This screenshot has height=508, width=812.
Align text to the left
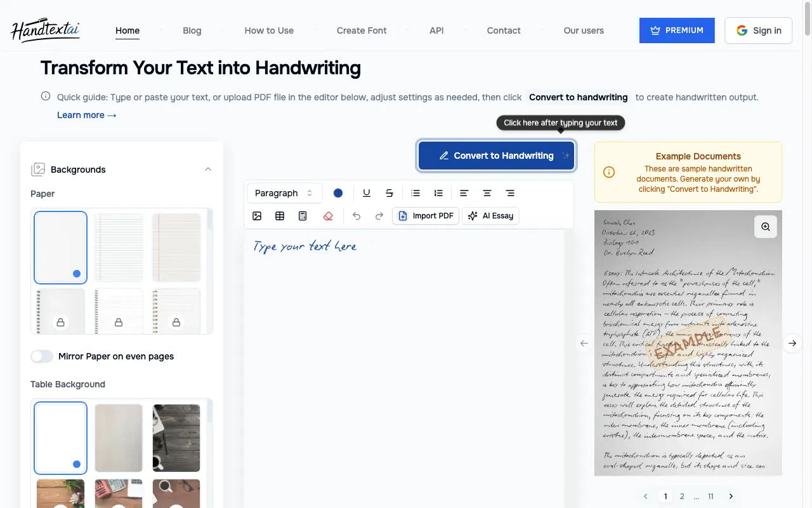click(x=464, y=193)
